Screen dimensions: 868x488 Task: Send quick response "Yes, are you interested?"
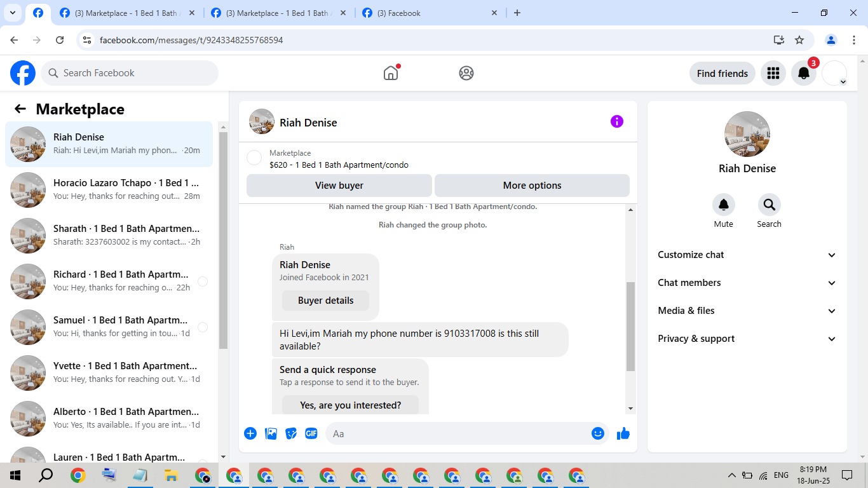(350, 405)
